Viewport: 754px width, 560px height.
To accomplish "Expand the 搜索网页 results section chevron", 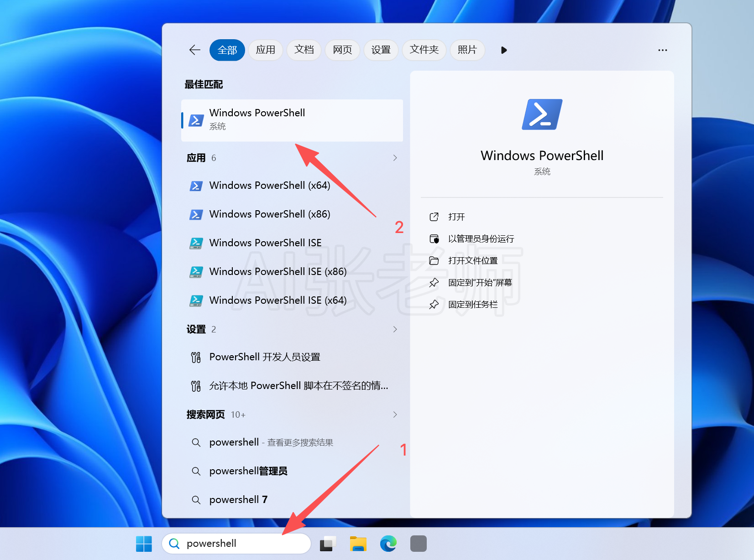I will 395,415.
